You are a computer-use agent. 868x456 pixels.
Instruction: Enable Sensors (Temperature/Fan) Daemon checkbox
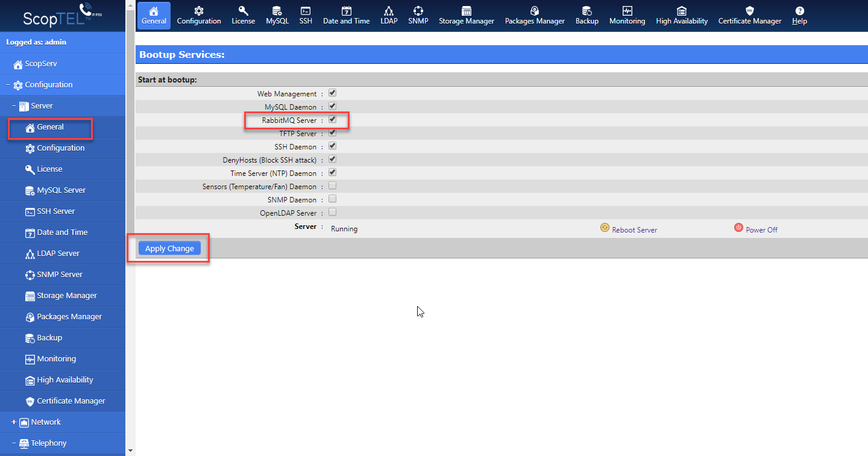point(332,186)
